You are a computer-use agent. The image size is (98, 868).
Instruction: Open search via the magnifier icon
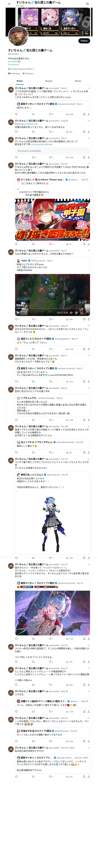pos(87,4)
